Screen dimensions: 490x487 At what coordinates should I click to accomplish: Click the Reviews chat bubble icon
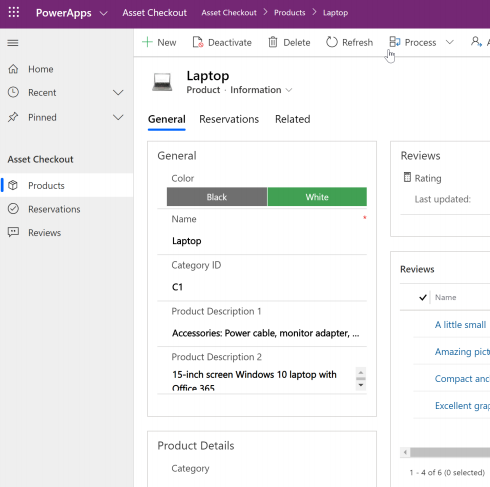tap(13, 232)
